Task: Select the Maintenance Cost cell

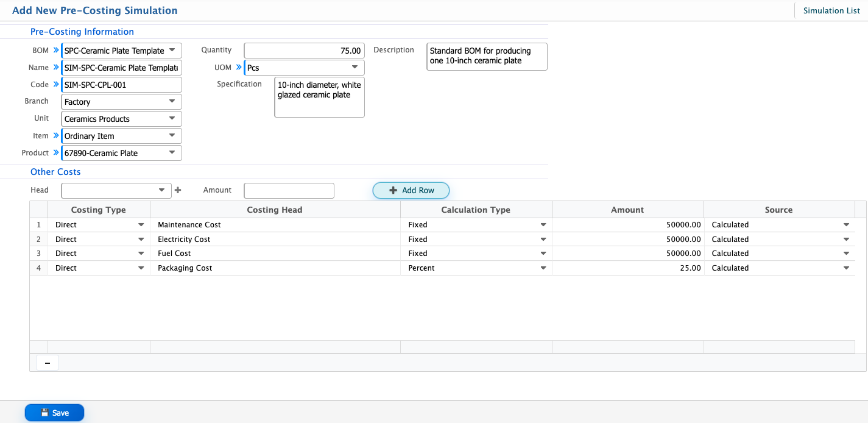Action: click(x=275, y=225)
